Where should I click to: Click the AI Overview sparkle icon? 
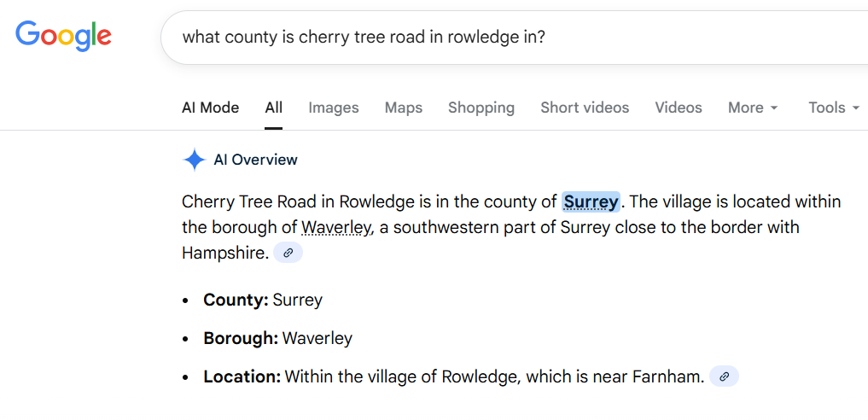point(195,160)
